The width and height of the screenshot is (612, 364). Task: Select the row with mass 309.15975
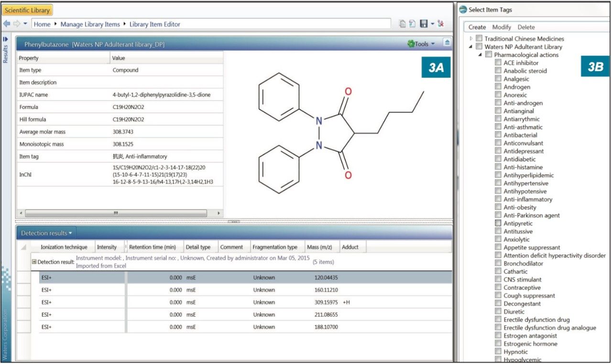pos(245,302)
